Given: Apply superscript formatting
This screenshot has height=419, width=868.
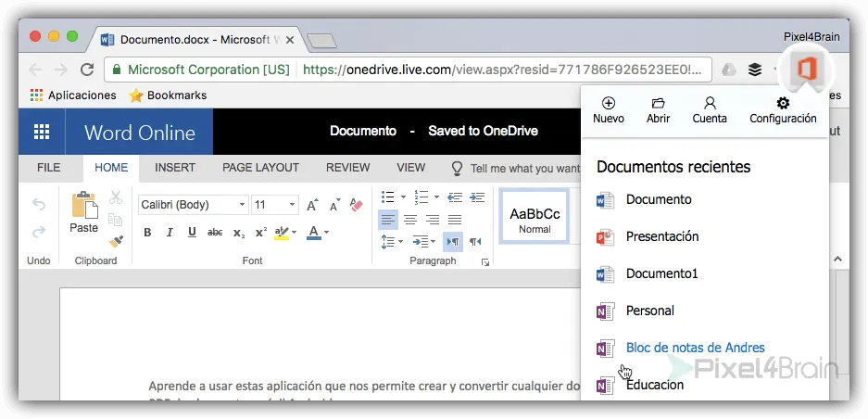Looking at the screenshot, I should coord(261,233).
